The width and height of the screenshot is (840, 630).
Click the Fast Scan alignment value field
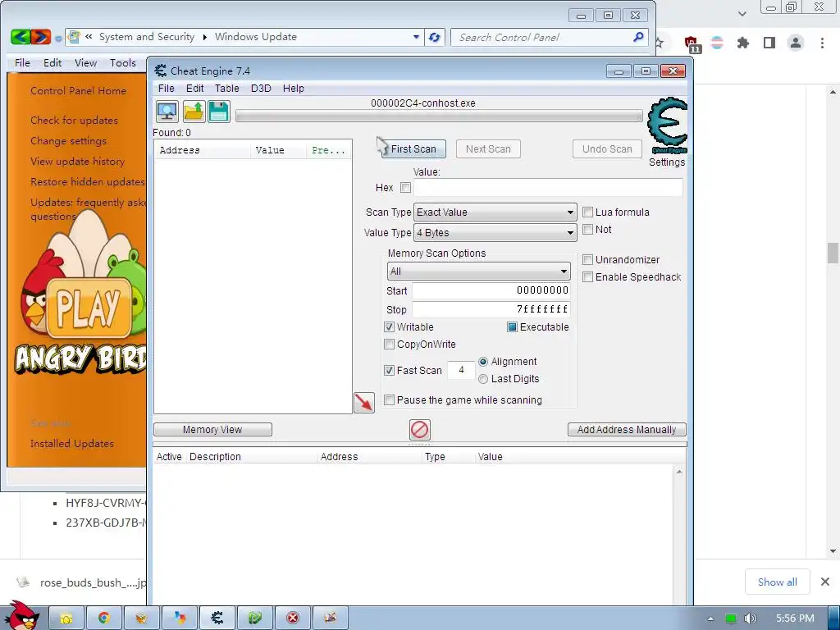click(461, 370)
